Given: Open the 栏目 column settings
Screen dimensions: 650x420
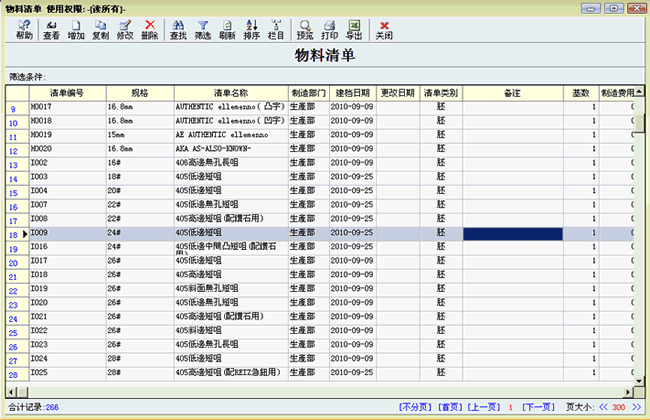Looking at the screenshot, I should coord(276,30).
